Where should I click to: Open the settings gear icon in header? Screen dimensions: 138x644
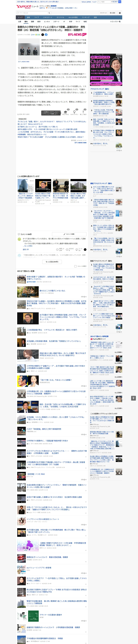click(x=120, y=13)
